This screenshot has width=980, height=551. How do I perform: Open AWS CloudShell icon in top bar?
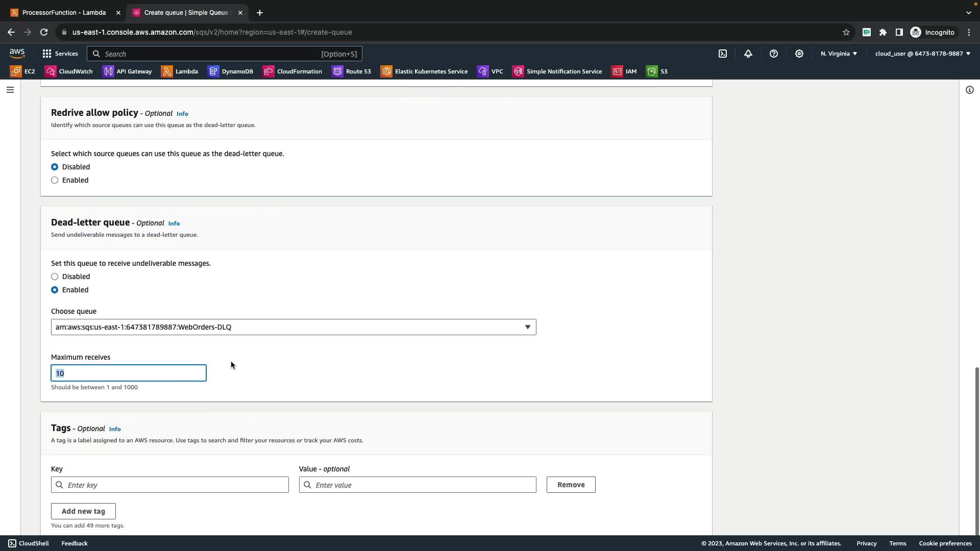point(723,54)
